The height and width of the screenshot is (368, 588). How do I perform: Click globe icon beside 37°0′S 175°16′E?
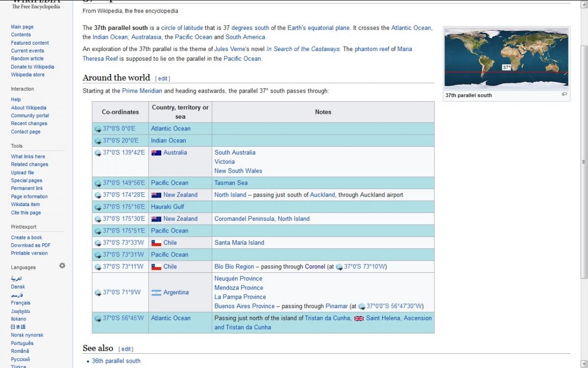coord(98,207)
